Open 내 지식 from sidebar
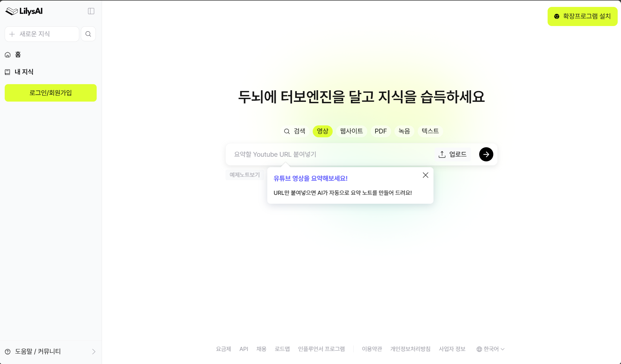 pyautogui.click(x=24, y=72)
